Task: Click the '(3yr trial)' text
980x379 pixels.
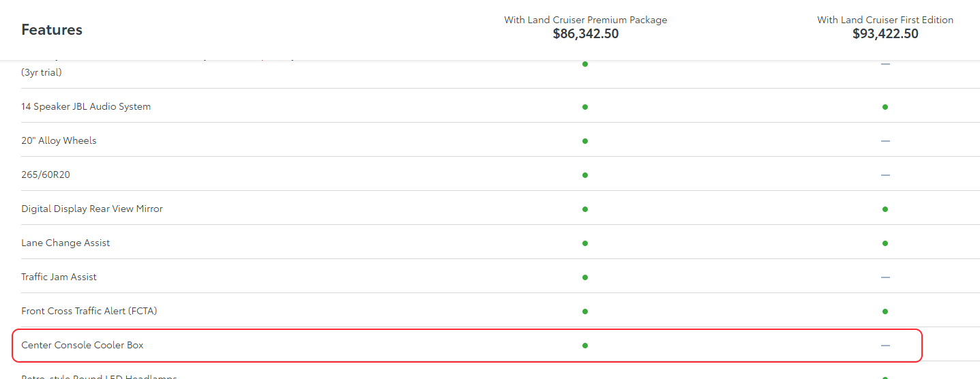Action: click(42, 72)
